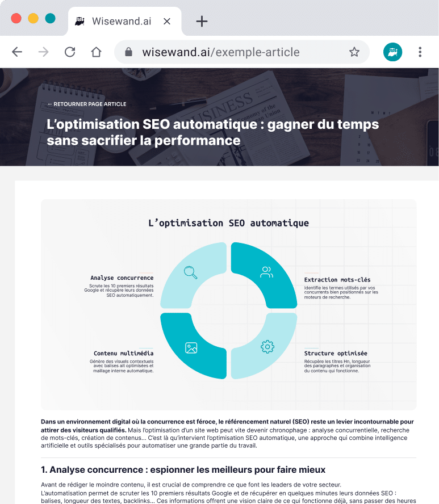Viewport: 439px width, 504px height.
Task: Click the article title heading in banner
Action: coord(212,132)
